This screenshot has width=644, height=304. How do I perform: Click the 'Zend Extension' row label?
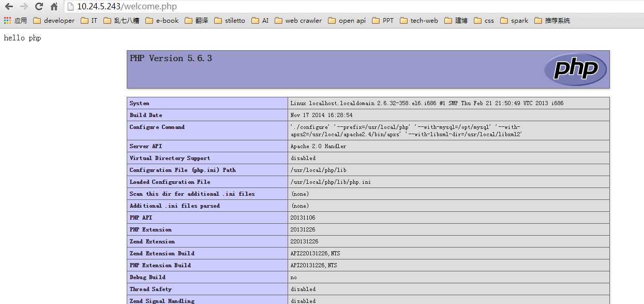(x=152, y=241)
